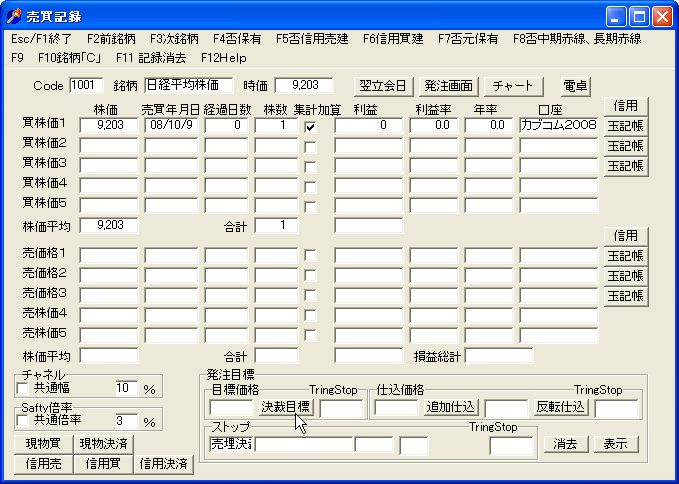Check 集計加算 checkbox in 買株価5 row
This screenshot has height=484, width=679.
tap(310, 207)
